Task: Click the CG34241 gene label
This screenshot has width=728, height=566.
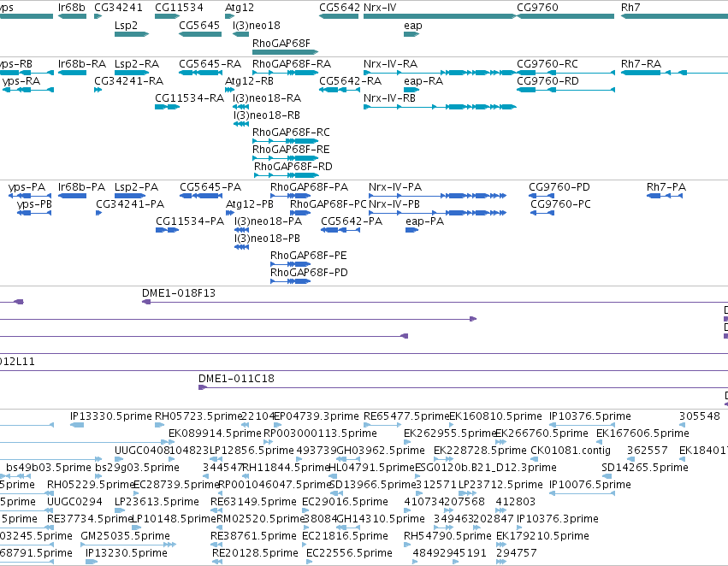Action: (x=118, y=8)
